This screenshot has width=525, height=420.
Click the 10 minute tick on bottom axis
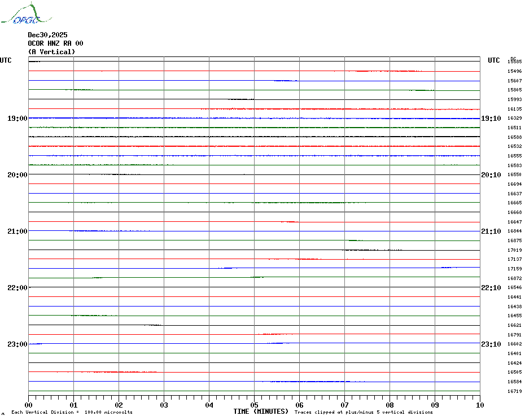pos(479,405)
